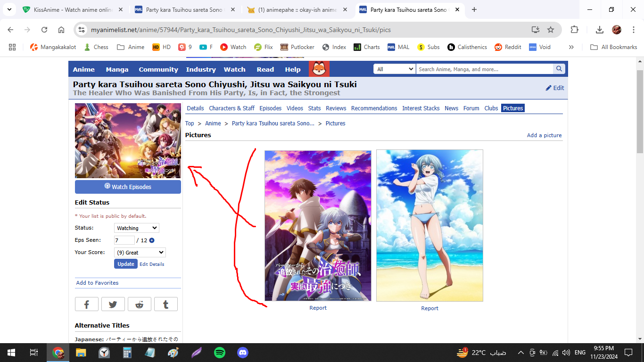Go back in browser history
This screenshot has width=644, height=362.
coord(10,30)
